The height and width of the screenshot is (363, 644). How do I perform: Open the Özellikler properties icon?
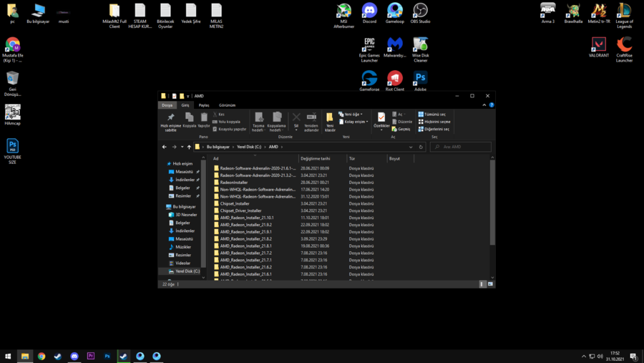click(381, 117)
